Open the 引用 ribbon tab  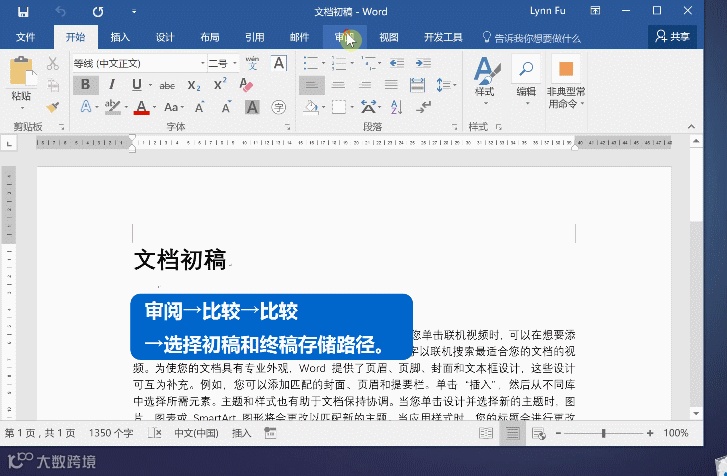click(x=255, y=38)
